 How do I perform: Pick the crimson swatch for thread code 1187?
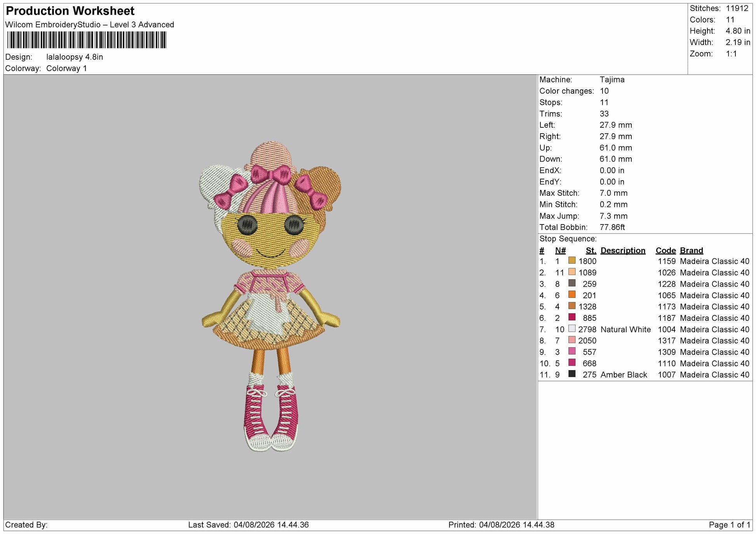pos(571,317)
